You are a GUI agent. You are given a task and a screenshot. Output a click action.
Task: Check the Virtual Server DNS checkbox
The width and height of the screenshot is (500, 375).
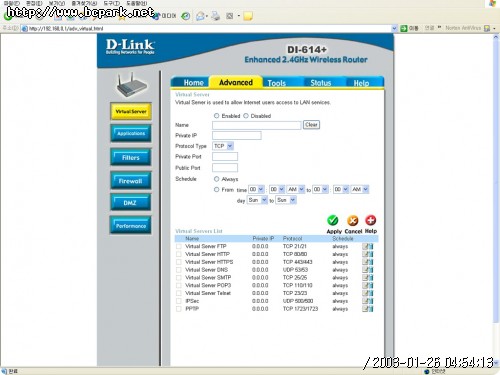tap(179, 270)
